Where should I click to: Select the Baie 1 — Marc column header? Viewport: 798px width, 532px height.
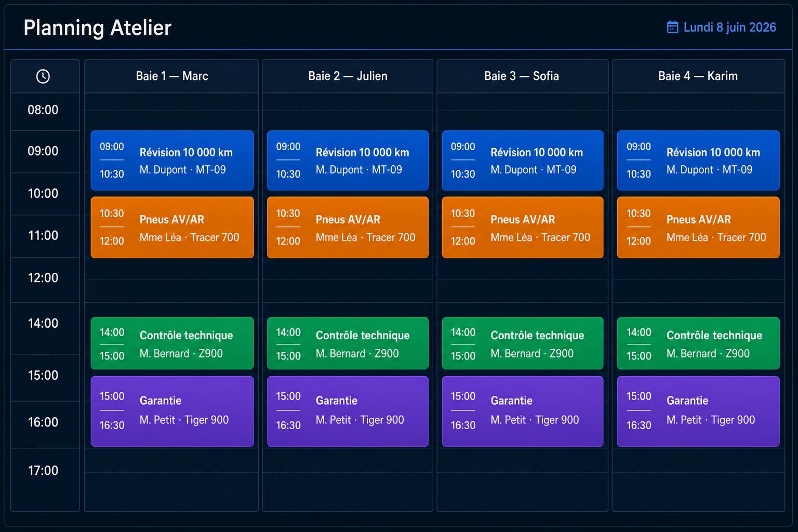171,76
